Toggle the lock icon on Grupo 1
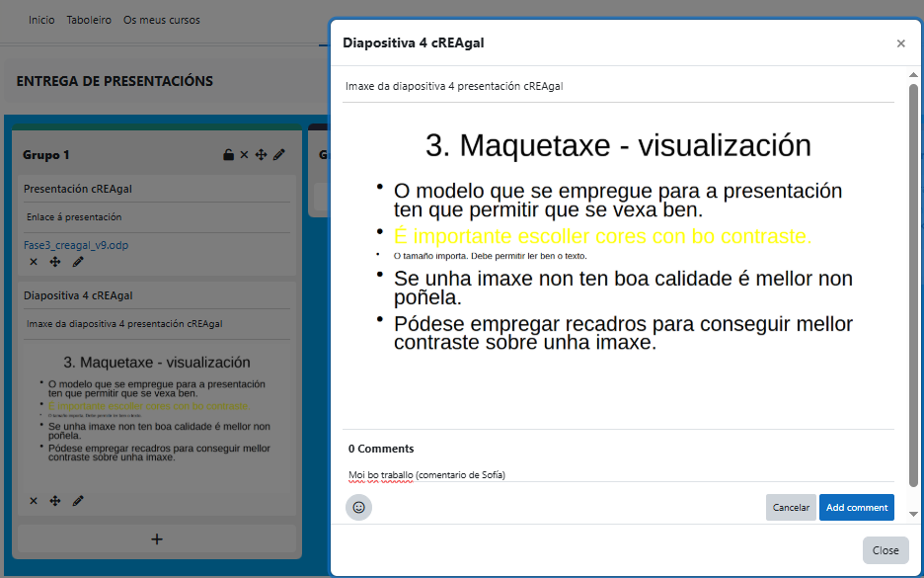The width and height of the screenshot is (924, 578). (228, 155)
